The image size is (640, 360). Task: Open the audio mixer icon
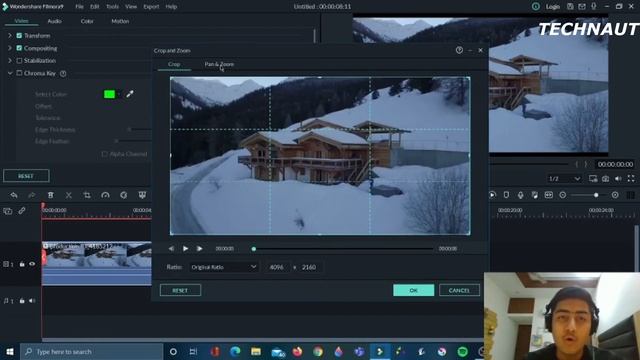coord(534,195)
